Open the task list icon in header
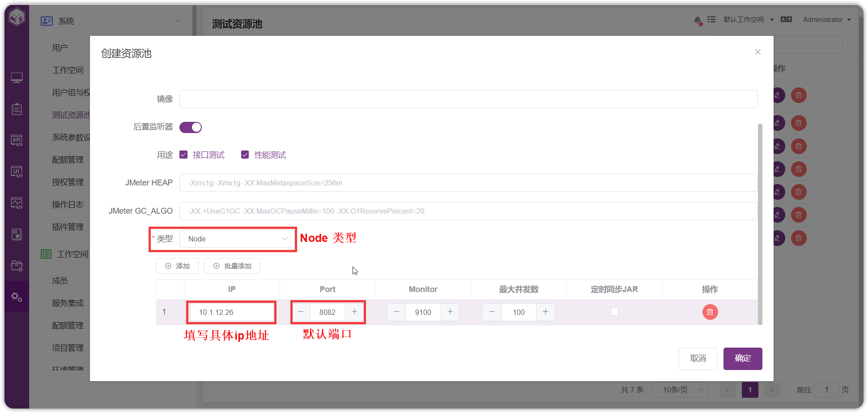Image resolution: width=868 pixels, height=413 pixels. tap(711, 19)
